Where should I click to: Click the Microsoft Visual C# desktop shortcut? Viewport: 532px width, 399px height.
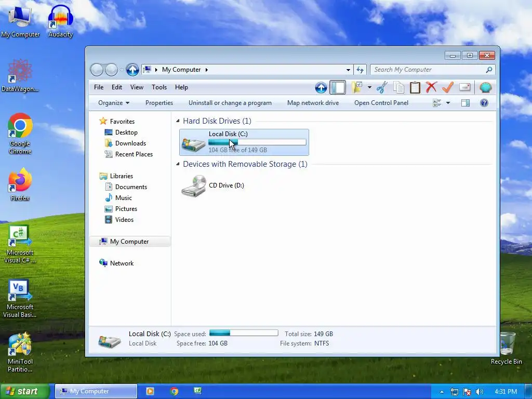(20, 244)
